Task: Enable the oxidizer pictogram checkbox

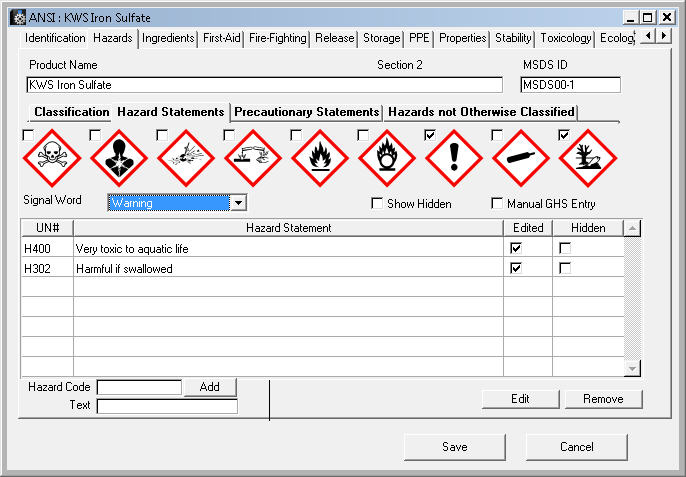Action: click(363, 135)
